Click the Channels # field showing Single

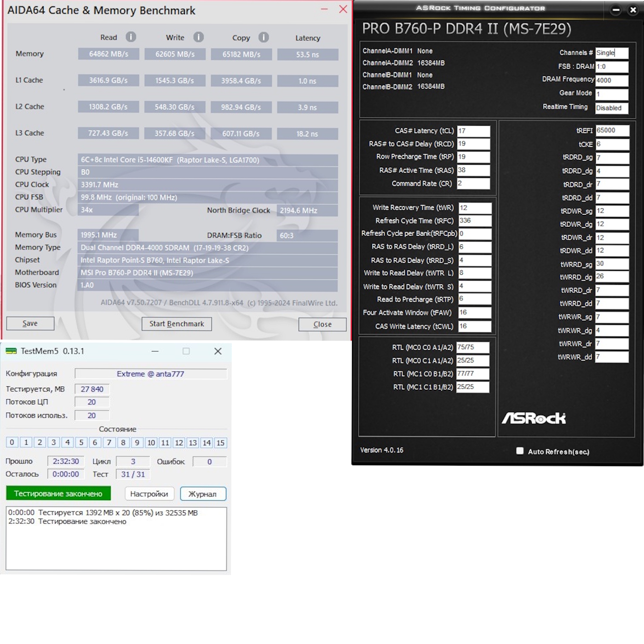[x=612, y=53]
